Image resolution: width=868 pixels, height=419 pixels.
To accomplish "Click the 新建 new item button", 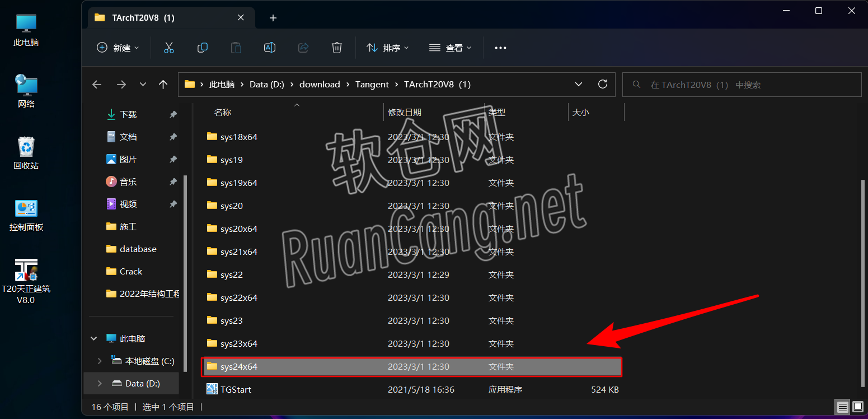I will click(x=118, y=48).
